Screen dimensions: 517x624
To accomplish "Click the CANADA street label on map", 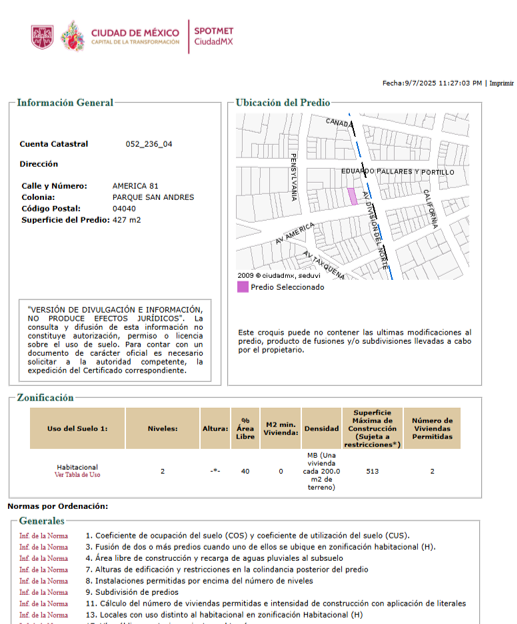I will pyautogui.click(x=339, y=123).
